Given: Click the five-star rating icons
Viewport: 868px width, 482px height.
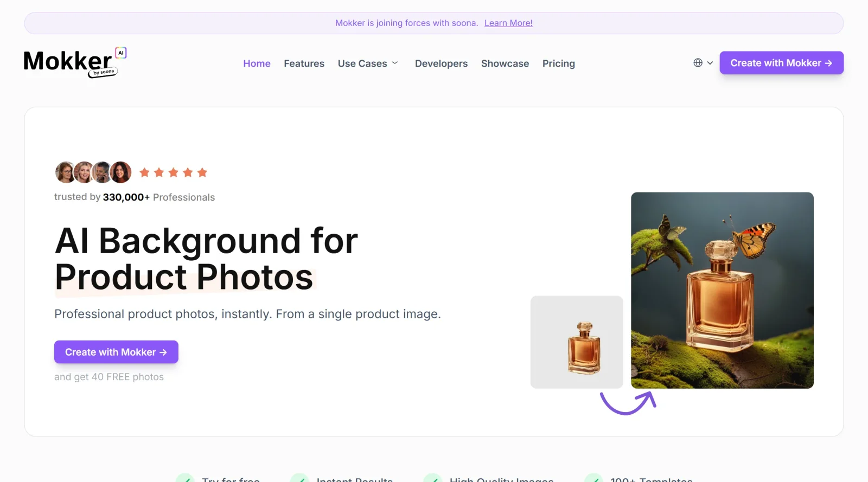Looking at the screenshot, I should click(174, 172).
